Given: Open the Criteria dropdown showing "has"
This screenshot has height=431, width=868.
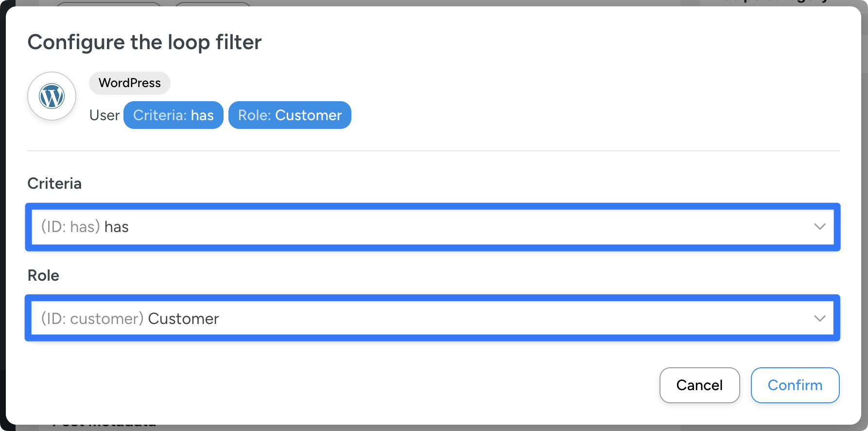Looking at the screenshot, I should click(x=433, y=227).
